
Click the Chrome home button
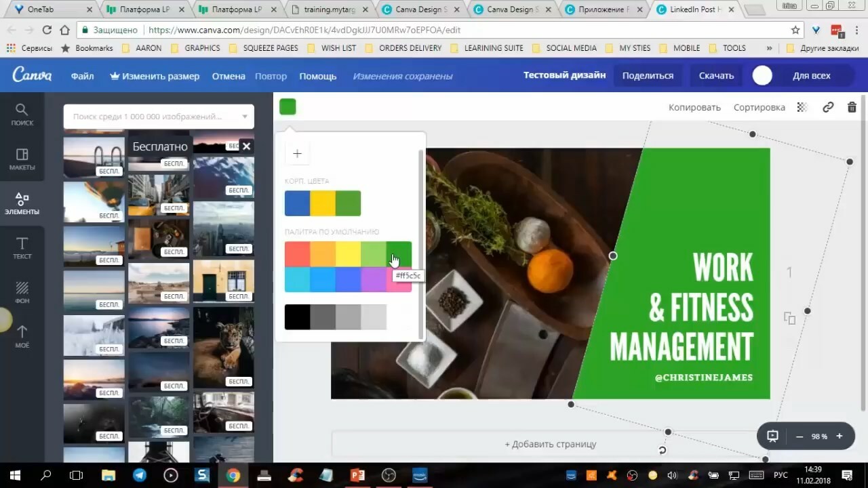coord(65,30)
